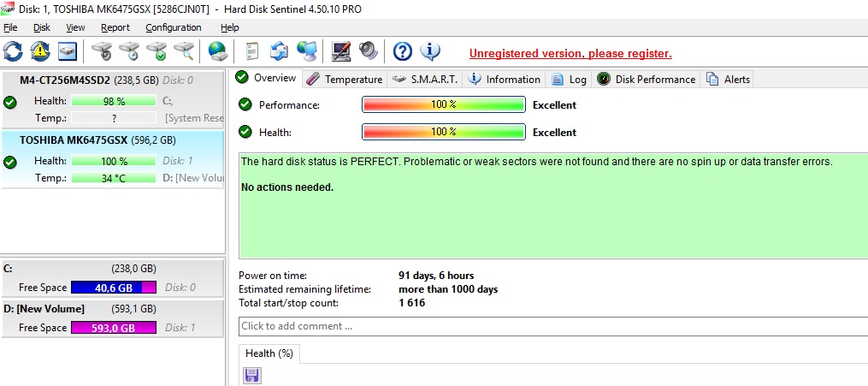Viewport: 868px width, 386px height.
Task: Click the info speech bubble icon
Action: 430,51
